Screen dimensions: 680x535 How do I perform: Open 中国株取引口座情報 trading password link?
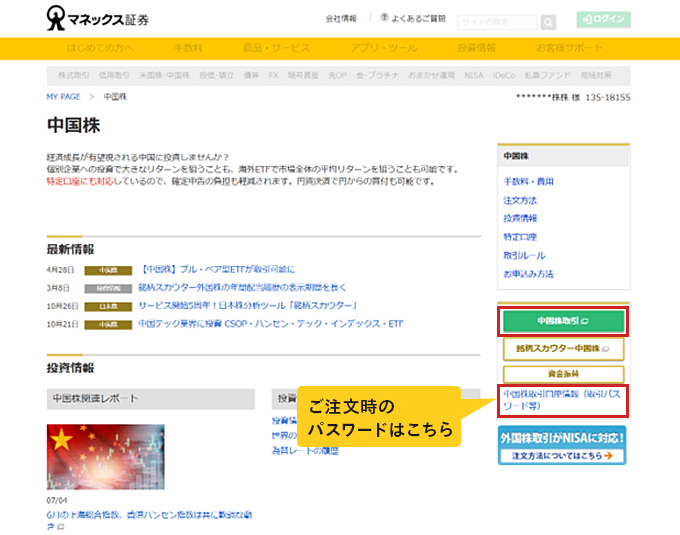coord(561,400)
